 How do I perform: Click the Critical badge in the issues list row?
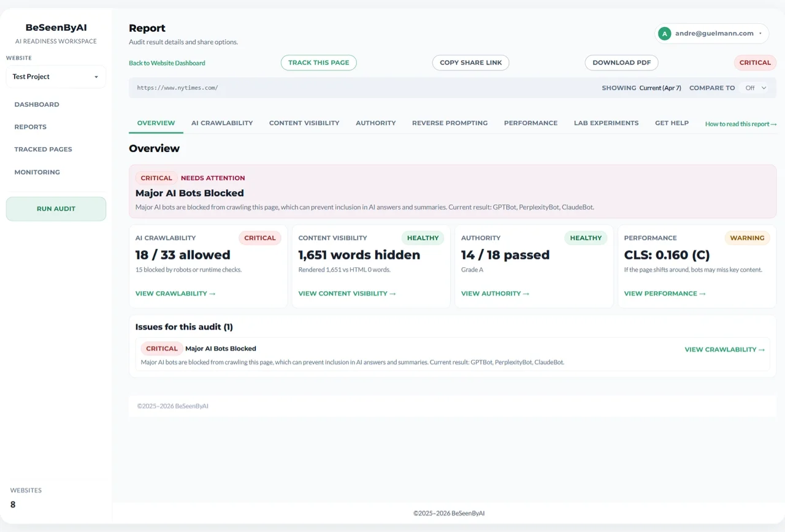tap(162, 349)
